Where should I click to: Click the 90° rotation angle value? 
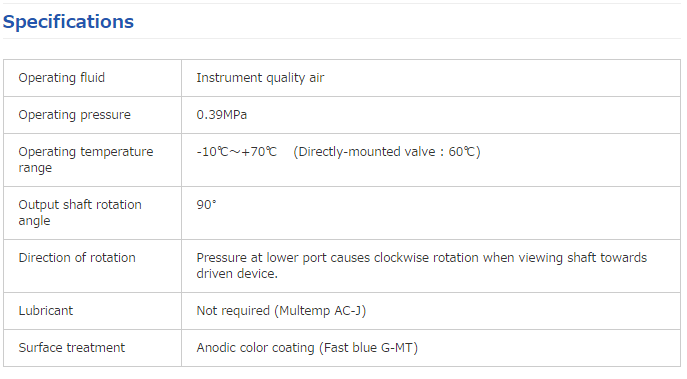pos(206,205)
